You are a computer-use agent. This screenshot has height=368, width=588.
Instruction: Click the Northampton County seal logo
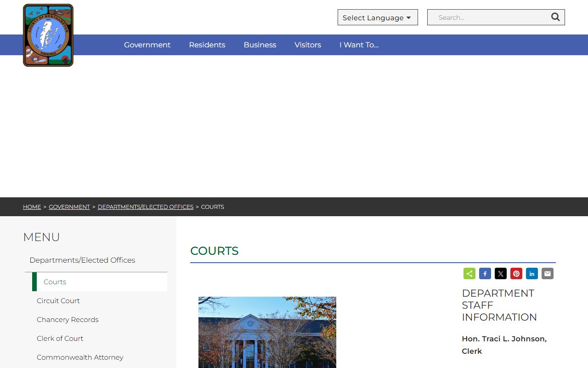(x=48, y=35)
